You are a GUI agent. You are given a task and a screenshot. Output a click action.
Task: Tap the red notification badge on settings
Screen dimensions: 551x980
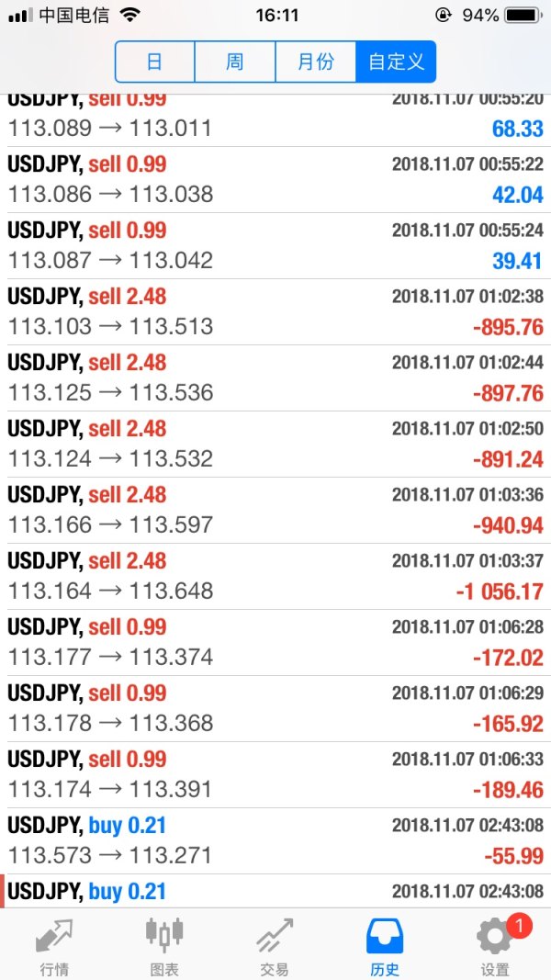(x=518, y=927)
